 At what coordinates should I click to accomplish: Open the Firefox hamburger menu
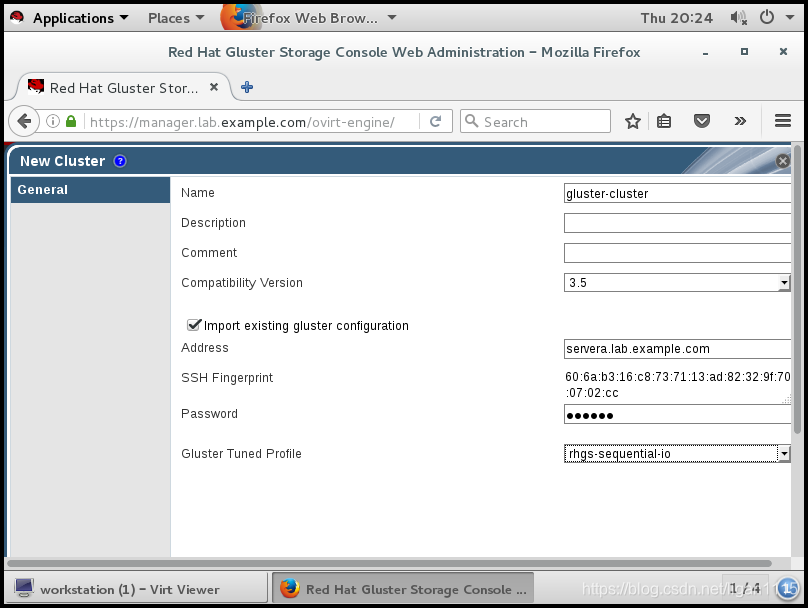pos(783,121)
